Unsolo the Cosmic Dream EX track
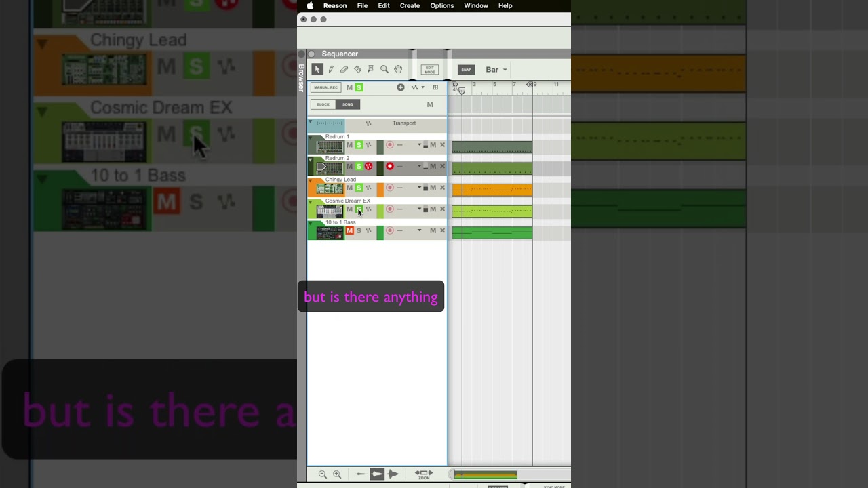Image resolution: width=868 pixels, height=488 pixels. coord(359,209)
